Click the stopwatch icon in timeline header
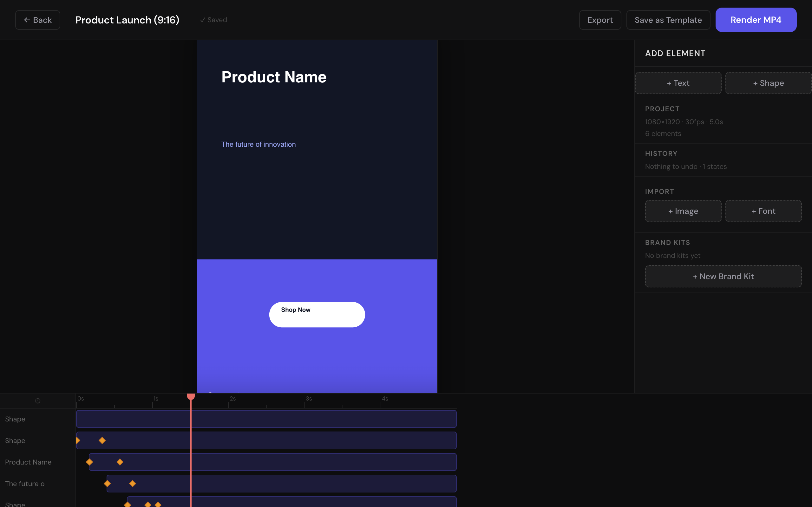Viewport: 812px width, 507px height. coord(37,400)
